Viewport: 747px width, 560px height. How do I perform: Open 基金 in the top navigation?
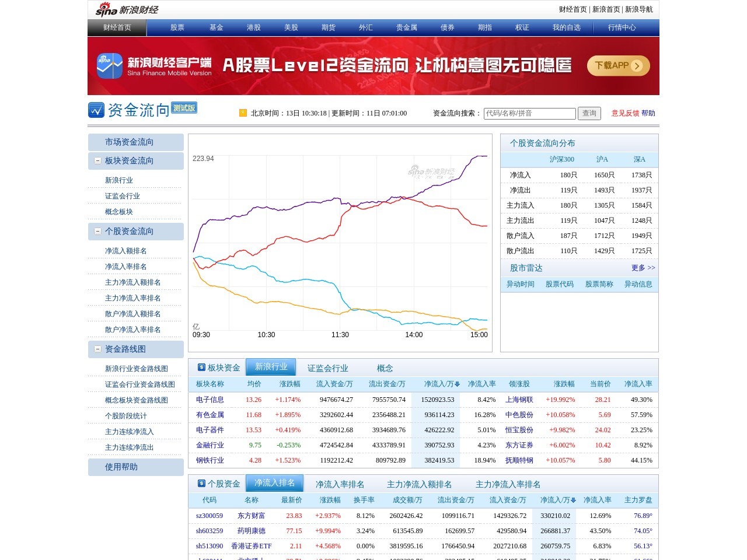217,27
